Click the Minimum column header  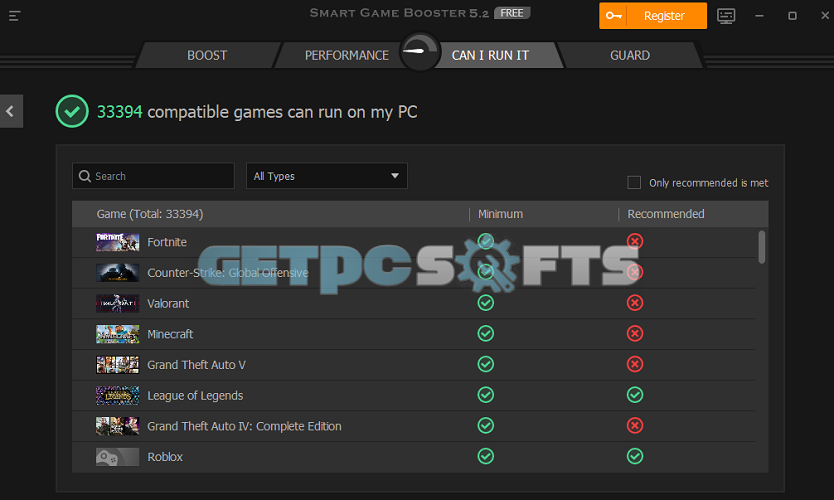click(500, 214)
